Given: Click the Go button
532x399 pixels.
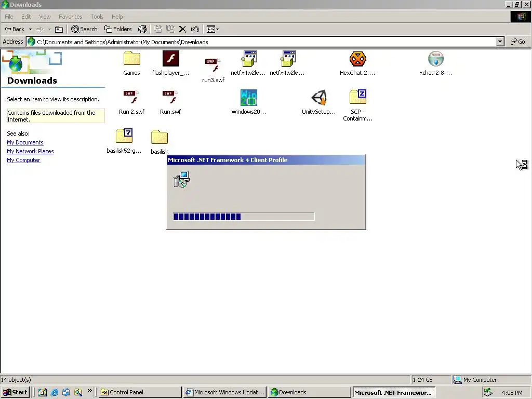Looking at the screenshot, I should click(x=518, y=42).
